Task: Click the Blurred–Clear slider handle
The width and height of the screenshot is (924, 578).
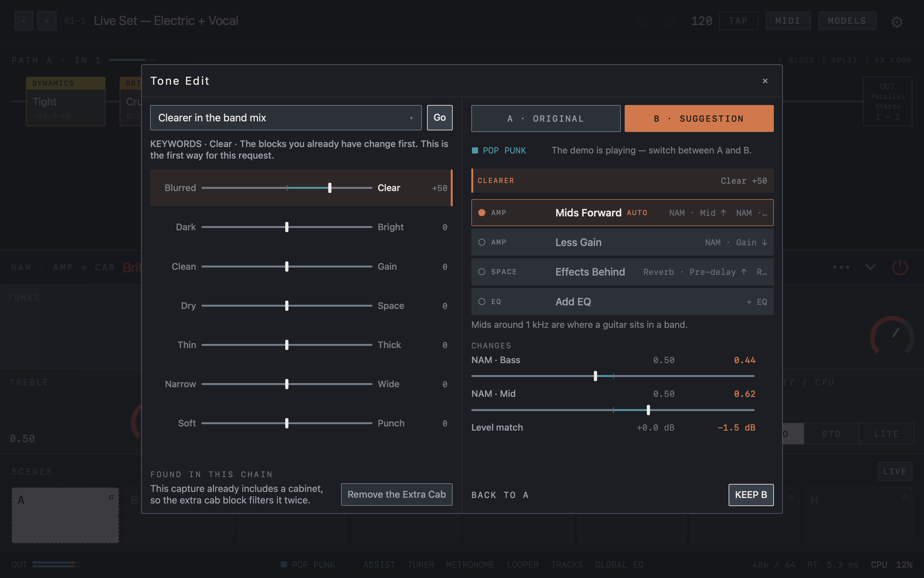Action: pyautogui.click(x=329, y=188)
